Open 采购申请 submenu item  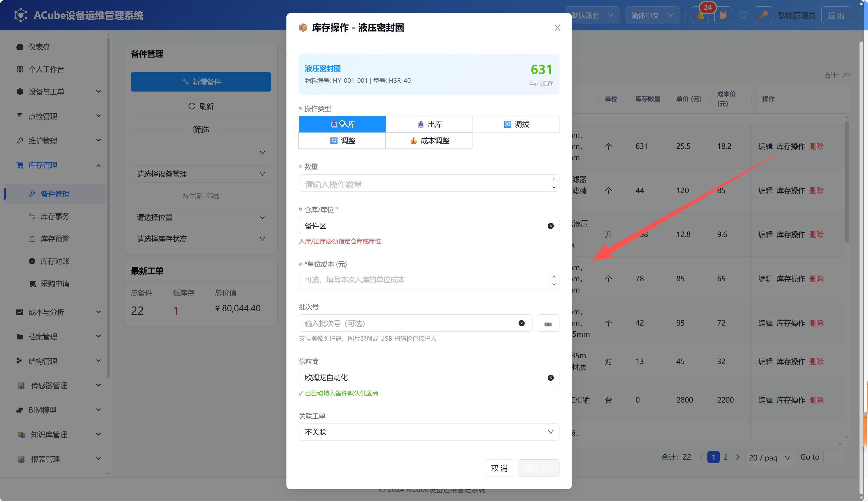[x=55, y=283]
